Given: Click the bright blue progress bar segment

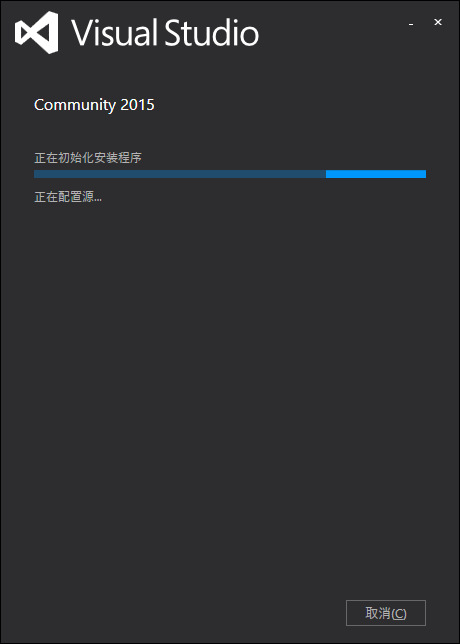Looking at the screenshot, I should pyautogui.click(x=376, y=174).
